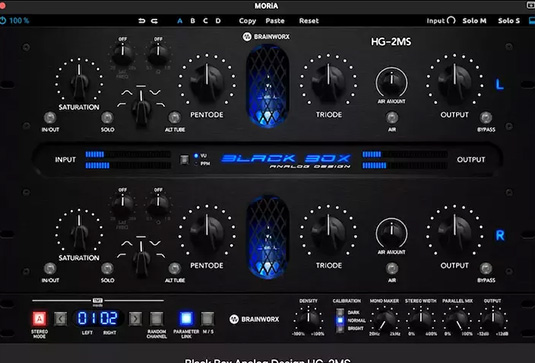This screenshot has width=535, height=363.
Task: Click the redo arrow in toolbar
Action: coord(154,21)
